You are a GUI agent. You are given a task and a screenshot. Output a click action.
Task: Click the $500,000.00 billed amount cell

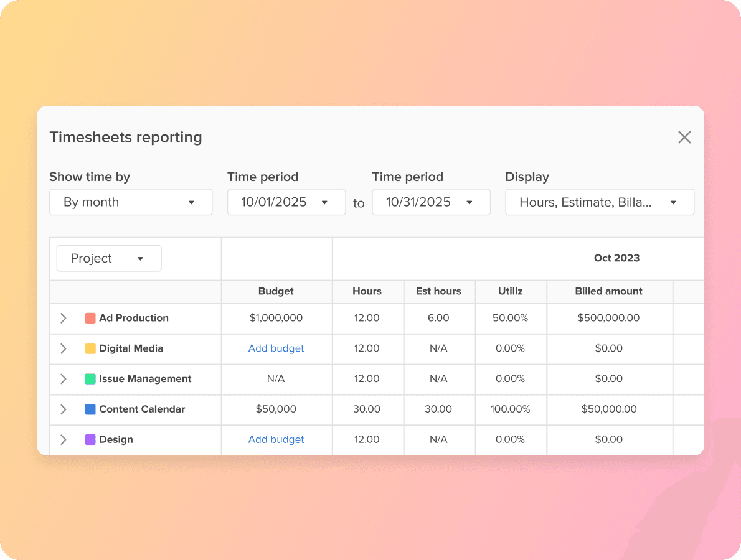pyautogui.click(x=609, y=318)
